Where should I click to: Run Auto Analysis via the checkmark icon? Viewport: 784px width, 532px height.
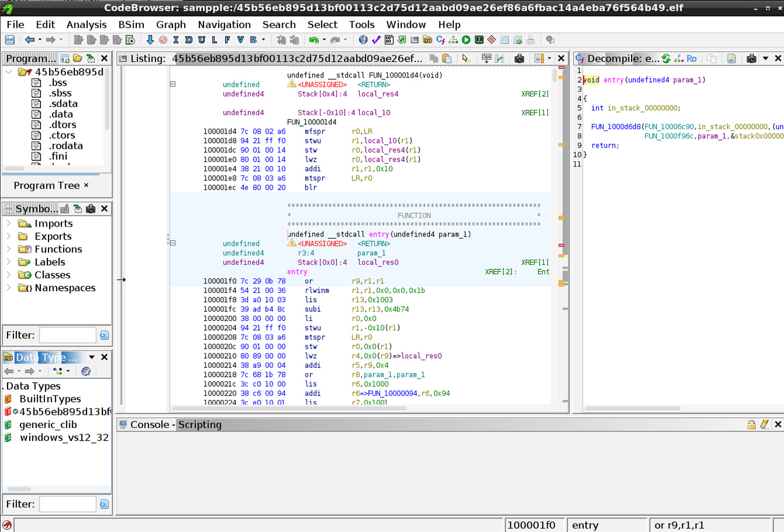pos(375,39)
